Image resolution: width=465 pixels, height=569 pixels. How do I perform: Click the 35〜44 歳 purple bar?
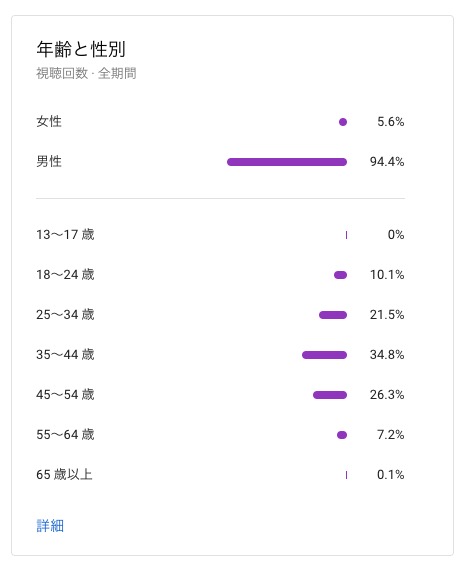coord(325,355)
